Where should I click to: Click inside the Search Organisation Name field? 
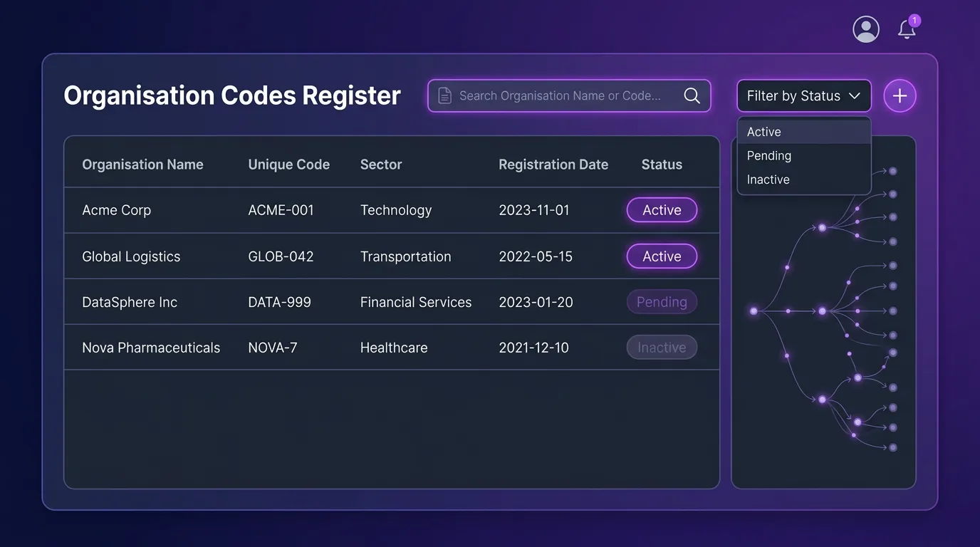click(556, 95)
